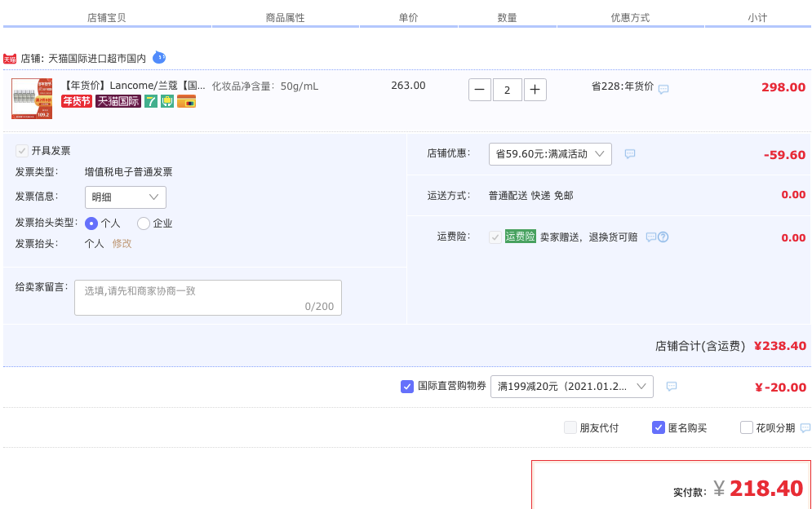The height and width of the screenshot is (509, 812).
Task: Click the 店铺合计 amount ¥238.40
Action: click(780, 346)
